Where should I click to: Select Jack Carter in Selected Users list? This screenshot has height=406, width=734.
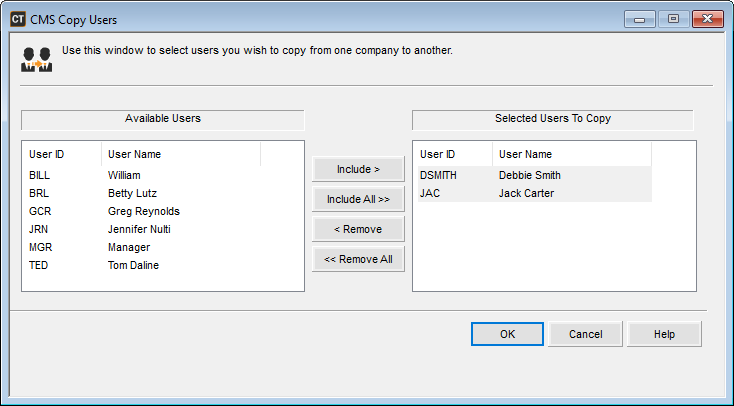pyautogui.click(x=526, y=193)
